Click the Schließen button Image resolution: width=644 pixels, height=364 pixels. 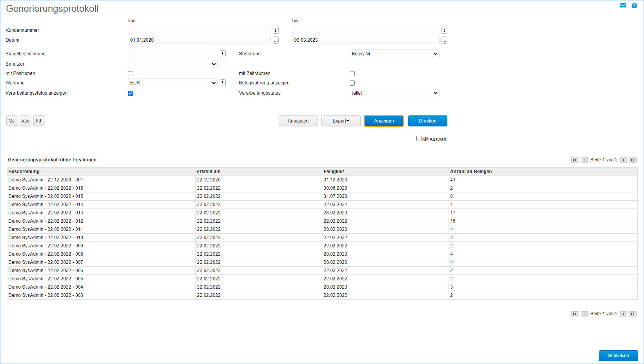[x=618, y=356]
